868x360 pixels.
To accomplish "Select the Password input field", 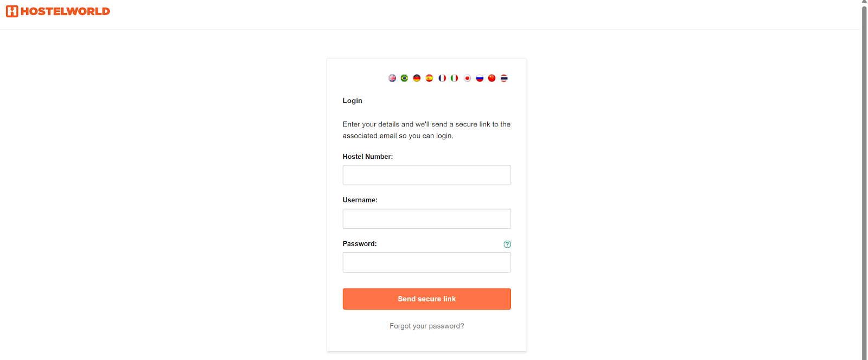I will click(x=426, y=262).
